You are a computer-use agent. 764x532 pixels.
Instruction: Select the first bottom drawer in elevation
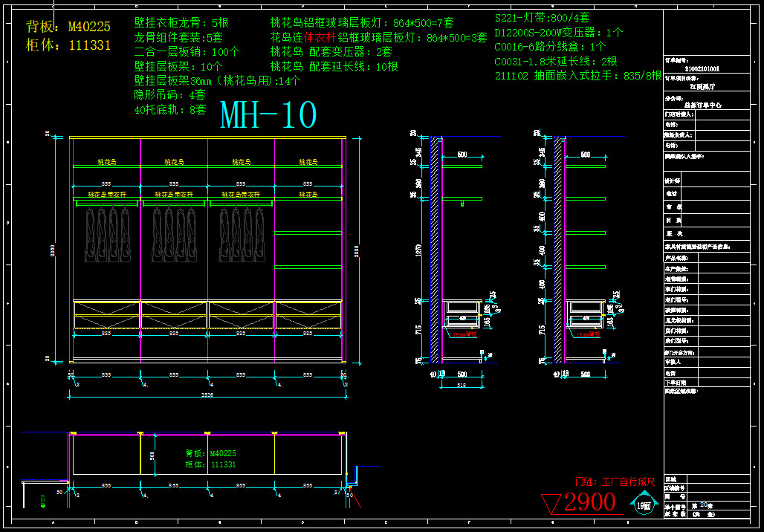click(x=106, y=314)
